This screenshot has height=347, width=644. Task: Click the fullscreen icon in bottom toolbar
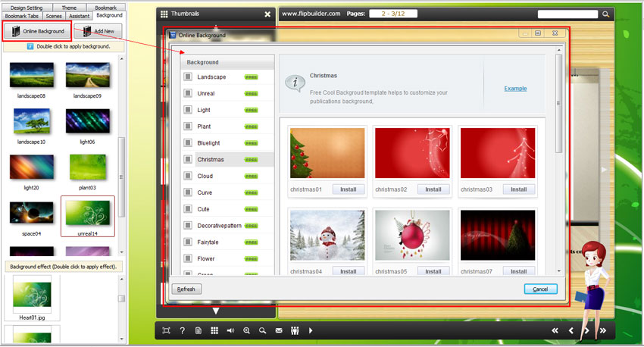166,330
